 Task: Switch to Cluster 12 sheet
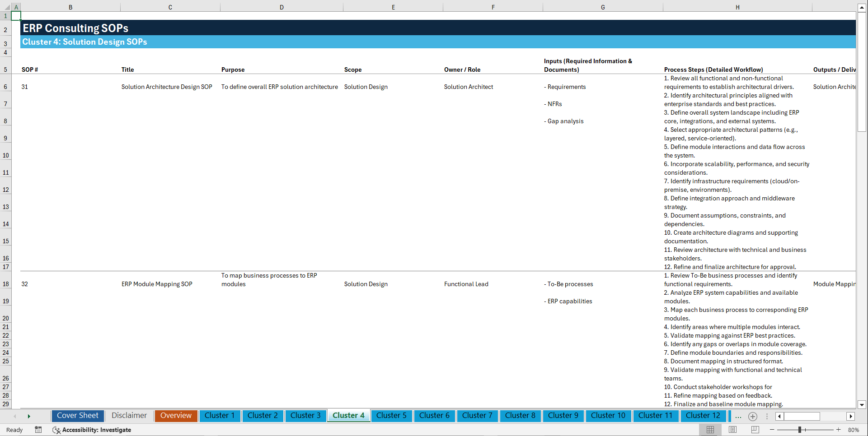point(703,416)
